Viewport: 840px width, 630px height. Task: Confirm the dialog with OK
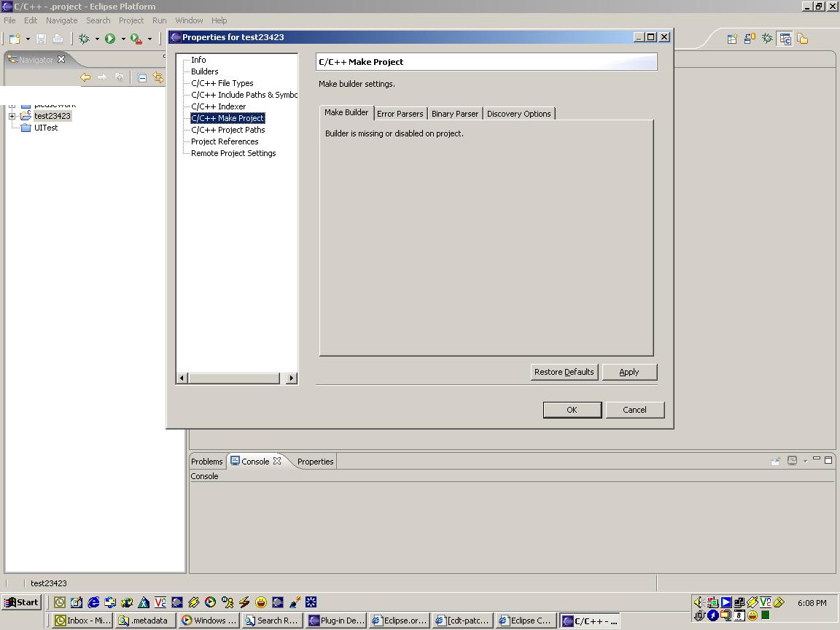coord(572,410)
